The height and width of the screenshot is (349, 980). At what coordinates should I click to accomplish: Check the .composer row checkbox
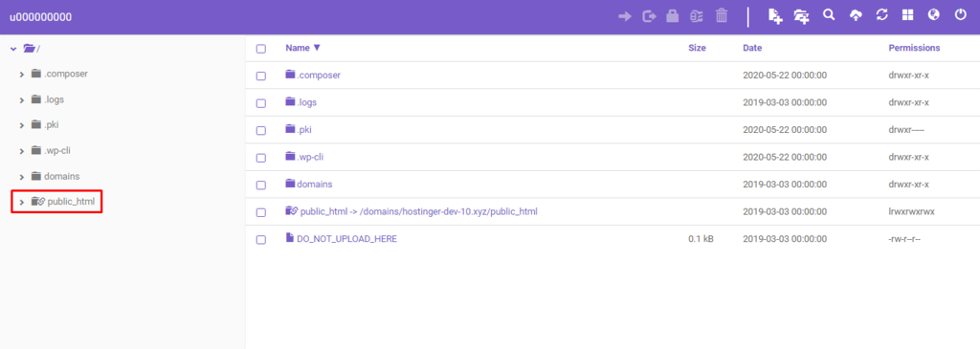pyautogui.click(x=260, y=76)
